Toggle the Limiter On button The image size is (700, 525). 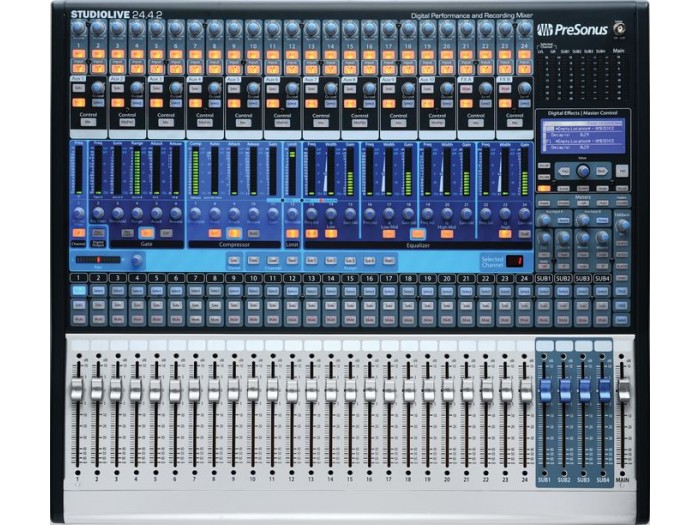292,233
